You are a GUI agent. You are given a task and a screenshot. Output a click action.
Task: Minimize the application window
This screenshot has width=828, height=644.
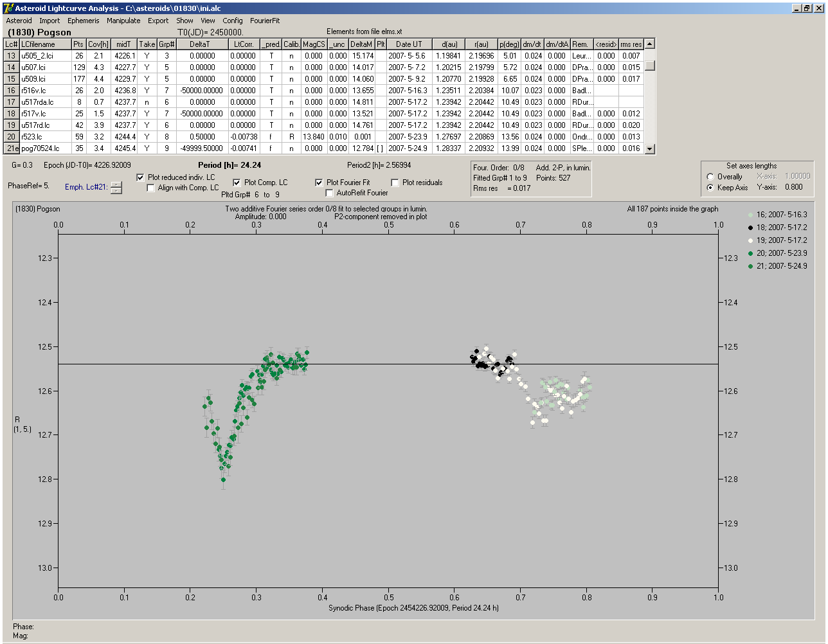pos(797,8)
